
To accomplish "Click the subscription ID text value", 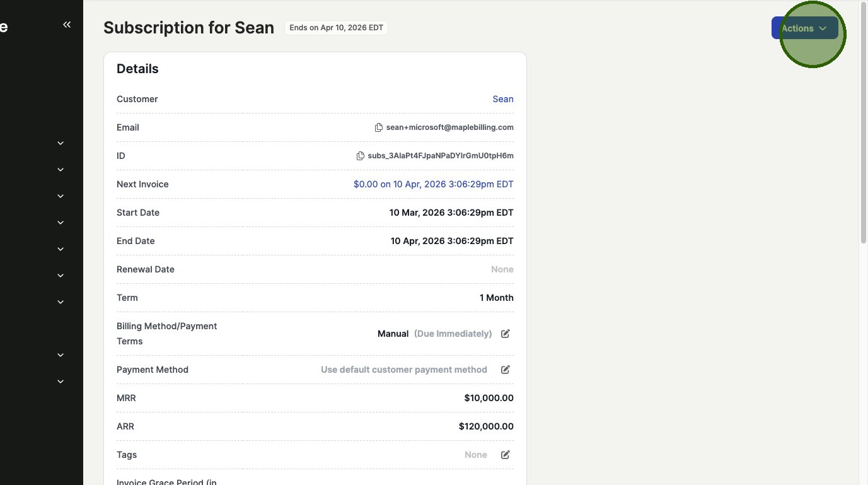I will (440, 156).
